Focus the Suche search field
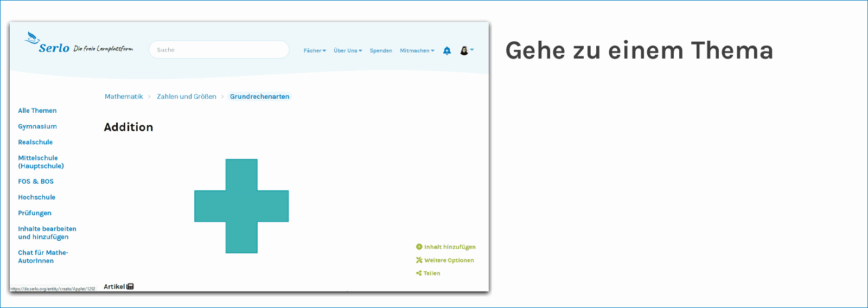This screenshot has height=308, width=868. (x=219, y=49)
